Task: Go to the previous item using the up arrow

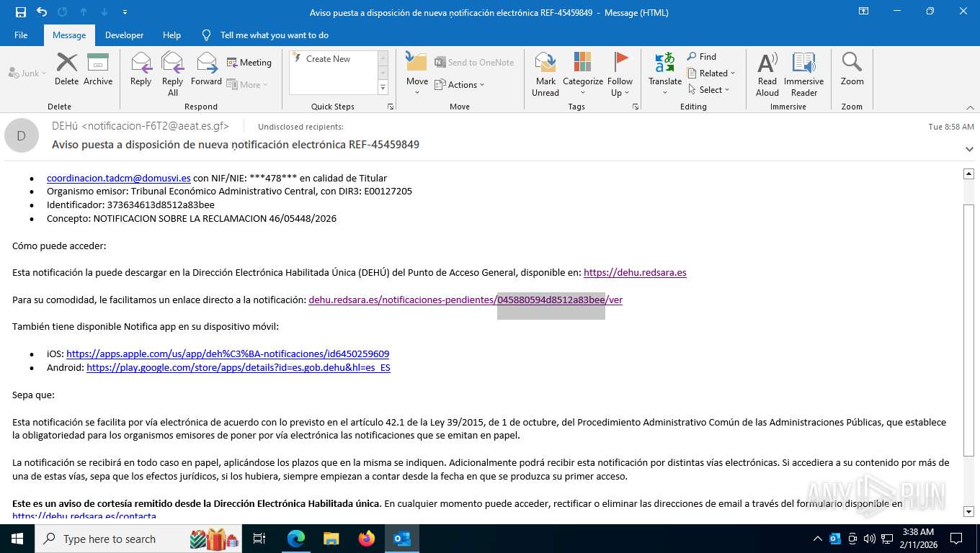Action: [84, 12]
